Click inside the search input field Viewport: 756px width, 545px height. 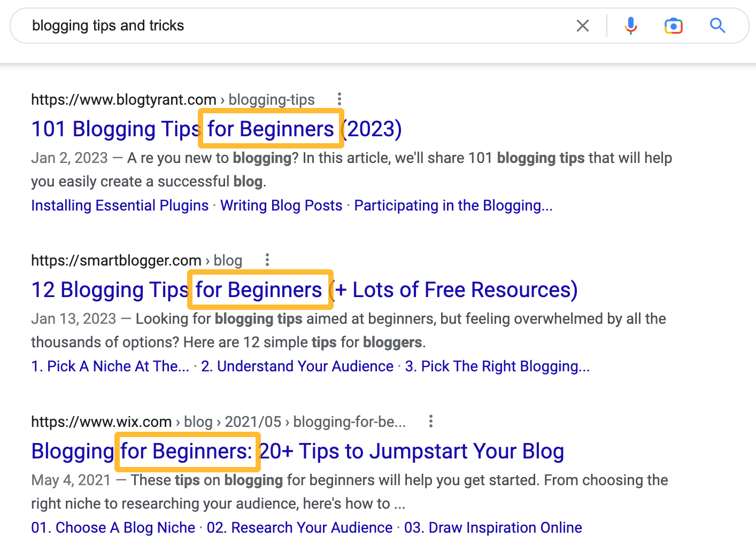214,25
